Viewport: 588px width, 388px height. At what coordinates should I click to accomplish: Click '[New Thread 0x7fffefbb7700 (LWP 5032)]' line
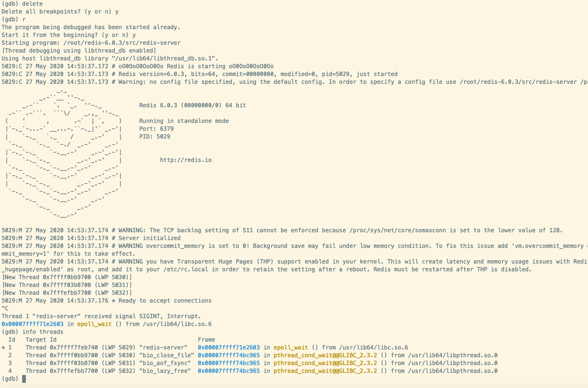click(x=67, y=293)
